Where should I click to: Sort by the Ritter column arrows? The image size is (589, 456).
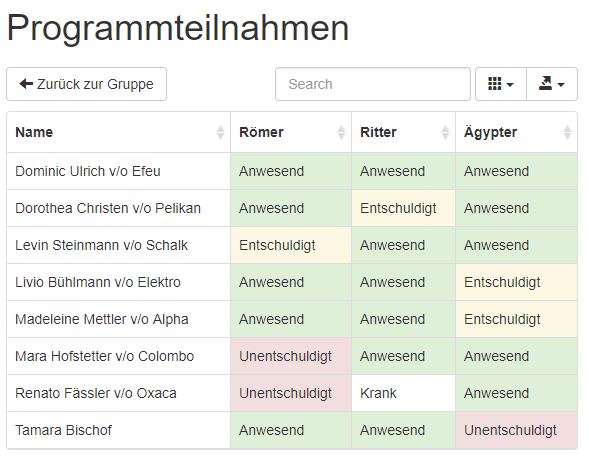[x=445, y=132]
